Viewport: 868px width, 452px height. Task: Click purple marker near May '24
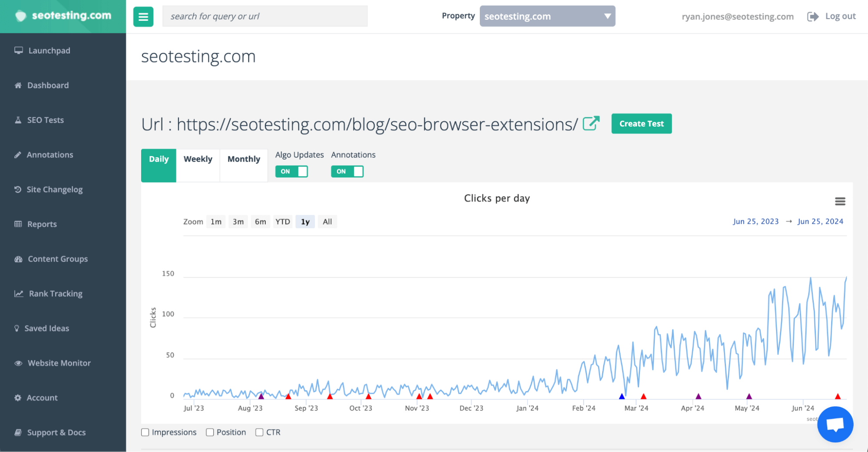749,396
